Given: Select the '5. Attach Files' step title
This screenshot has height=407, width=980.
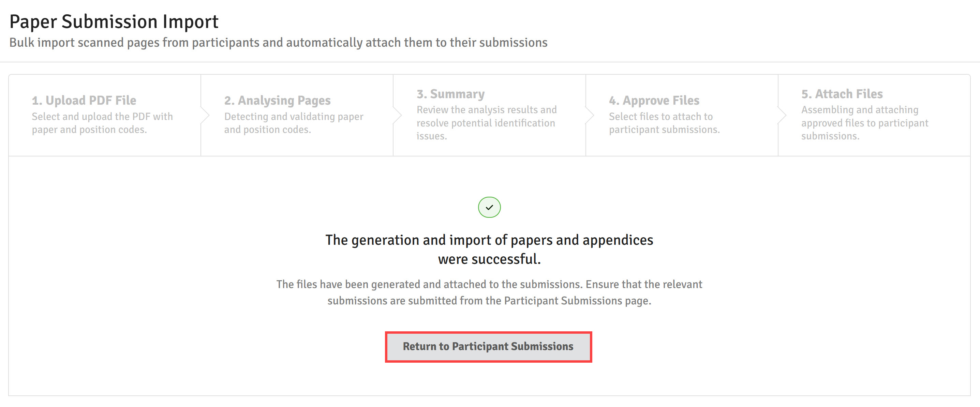Looking at the screenshot, I should 842,94.
